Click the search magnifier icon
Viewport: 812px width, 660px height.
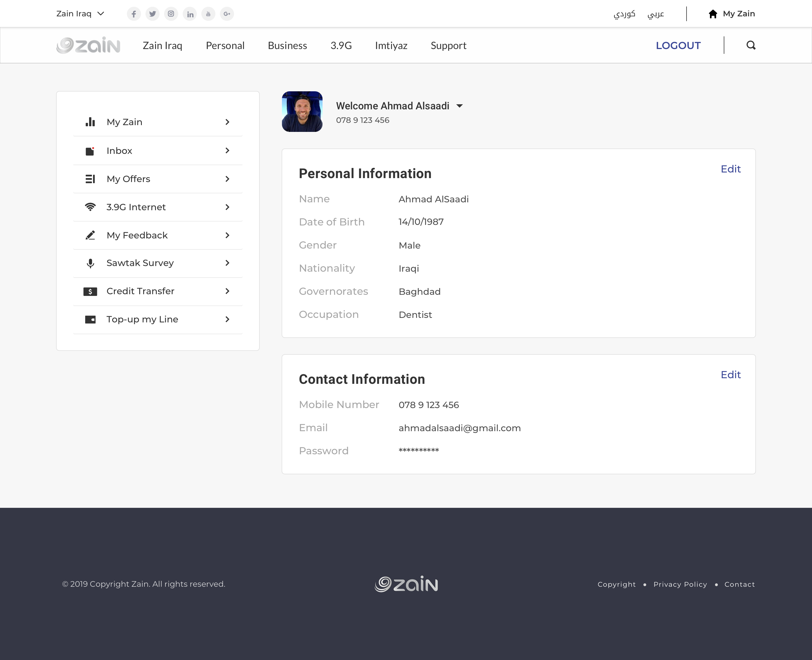751,45
